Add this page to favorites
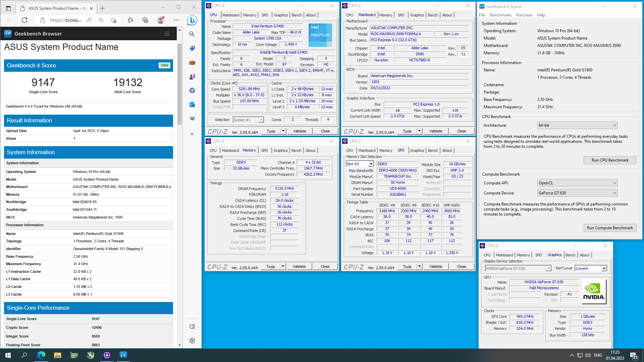The image size is (644, 362). click(113, 20)
